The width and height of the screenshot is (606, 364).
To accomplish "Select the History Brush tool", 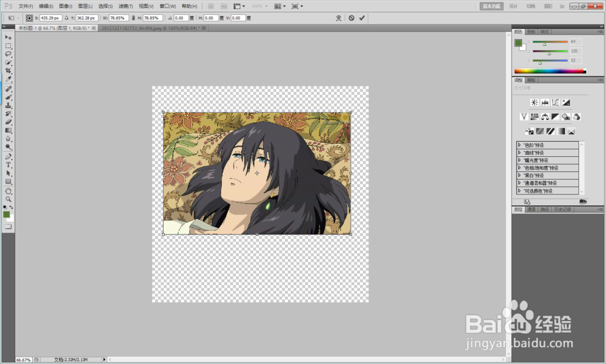I will pos(8,114).
